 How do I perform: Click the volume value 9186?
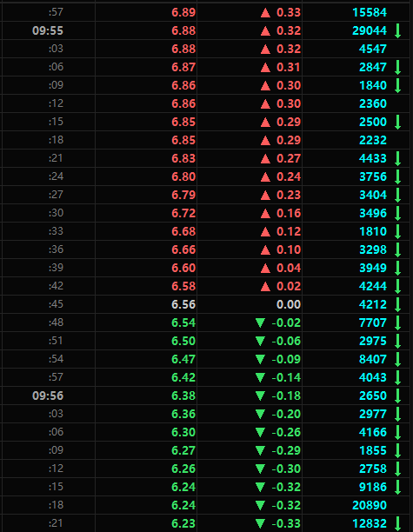tap(373, 487)
